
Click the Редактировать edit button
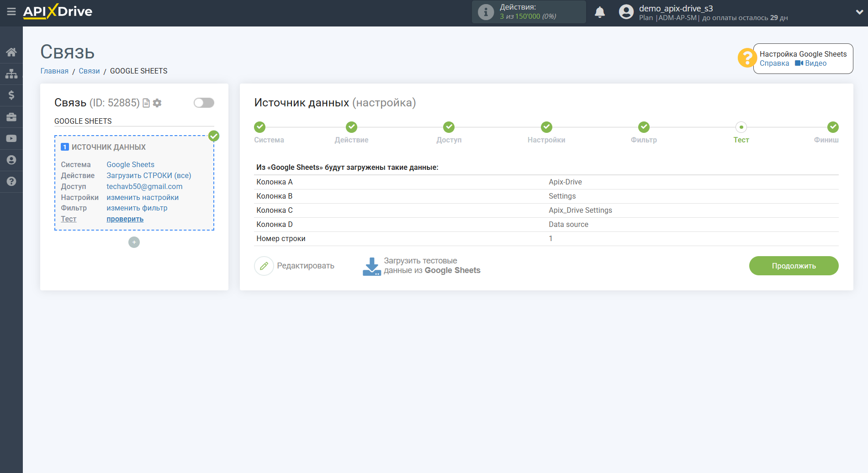(295, 266)
